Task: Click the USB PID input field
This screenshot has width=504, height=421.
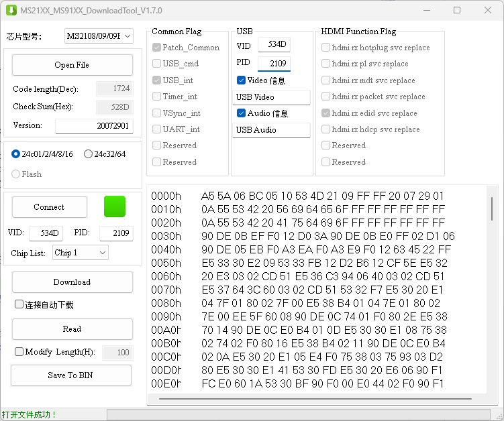Action: 273,63
